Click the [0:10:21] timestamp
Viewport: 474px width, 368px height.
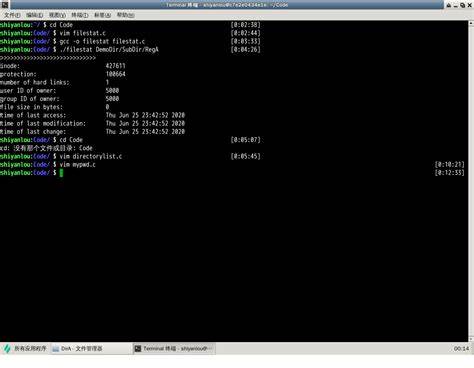449,164
